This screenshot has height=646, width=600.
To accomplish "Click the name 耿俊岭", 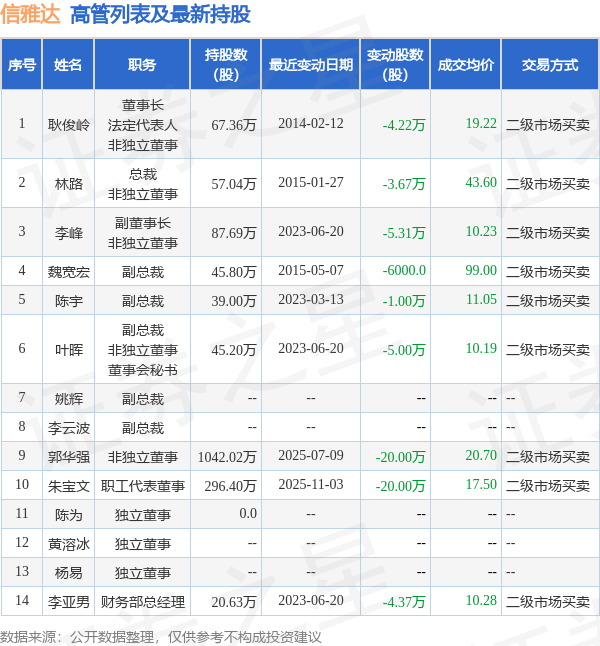I will (68, 124).
